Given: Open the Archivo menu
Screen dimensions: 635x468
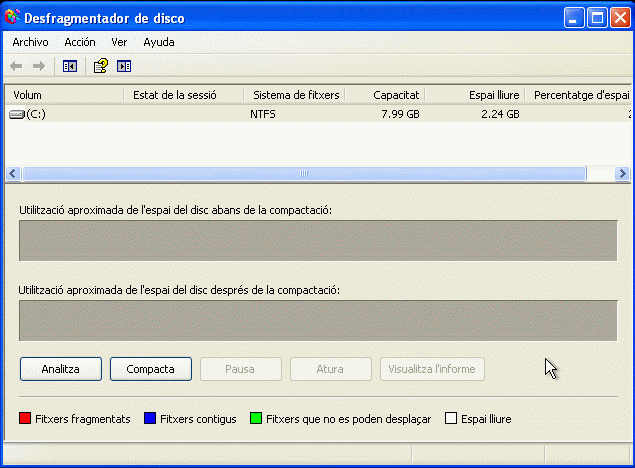Looking at the screenshot, I should coord(30,42).
